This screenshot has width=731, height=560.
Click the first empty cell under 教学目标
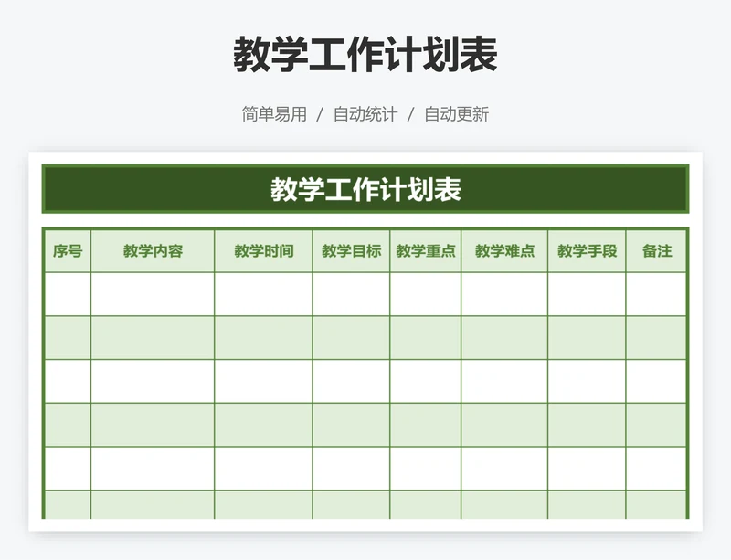[x=352, y=294]
